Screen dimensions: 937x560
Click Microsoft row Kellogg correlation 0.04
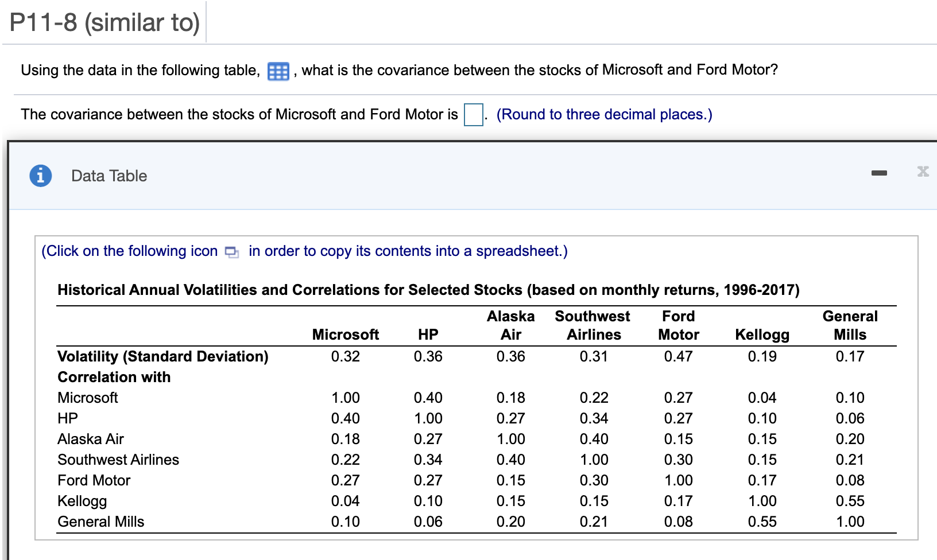pos(762,398)
